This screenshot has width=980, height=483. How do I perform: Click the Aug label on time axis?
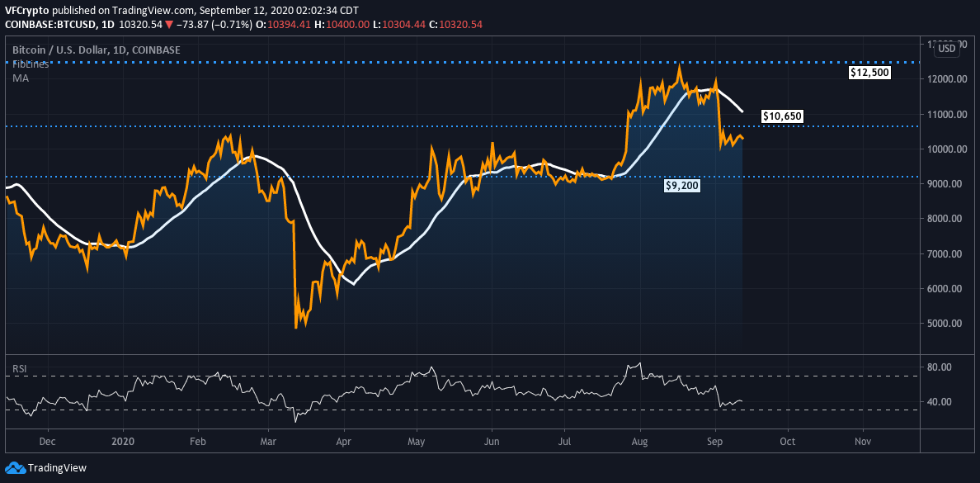click(x=639, y=442)
